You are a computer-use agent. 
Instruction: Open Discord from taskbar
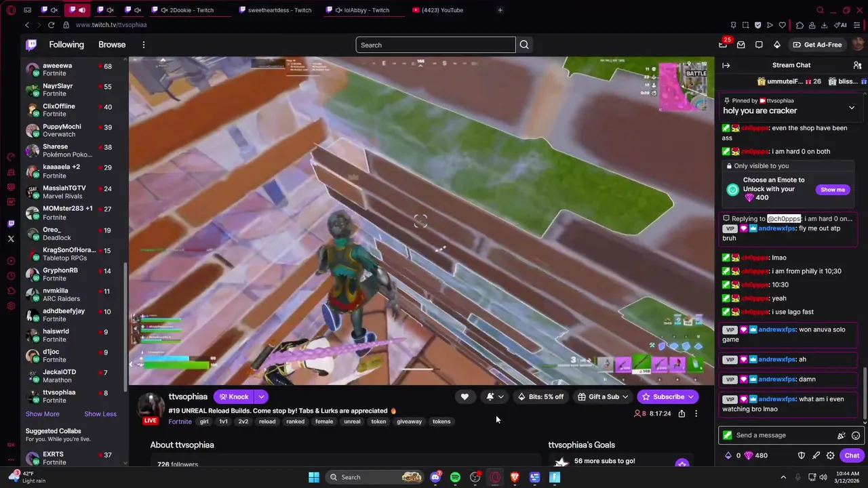(435, 477)
